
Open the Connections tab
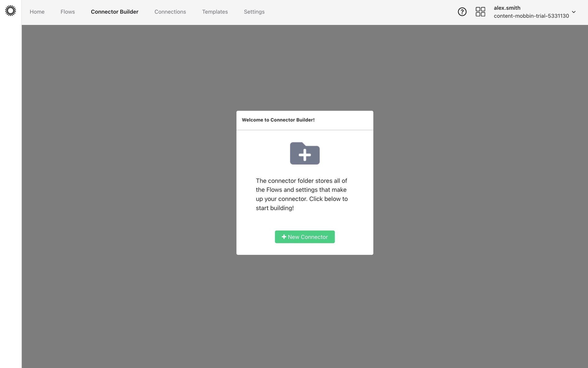tap(170, 12)
